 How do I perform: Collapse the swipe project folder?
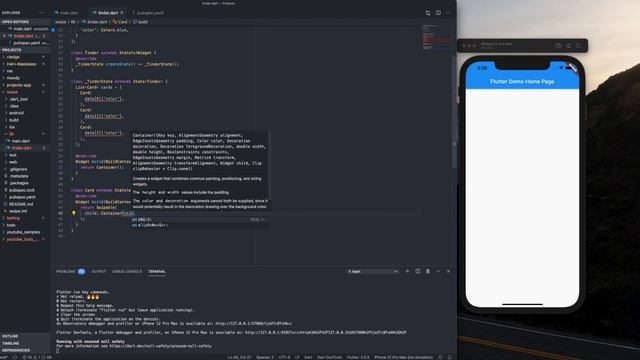[x=12, y=92]
